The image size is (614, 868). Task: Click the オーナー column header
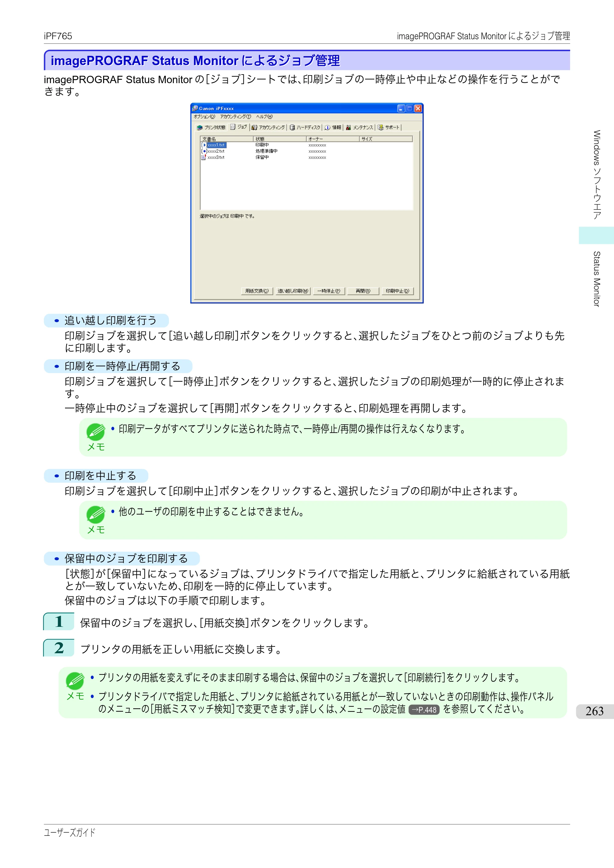click(332, 139)
